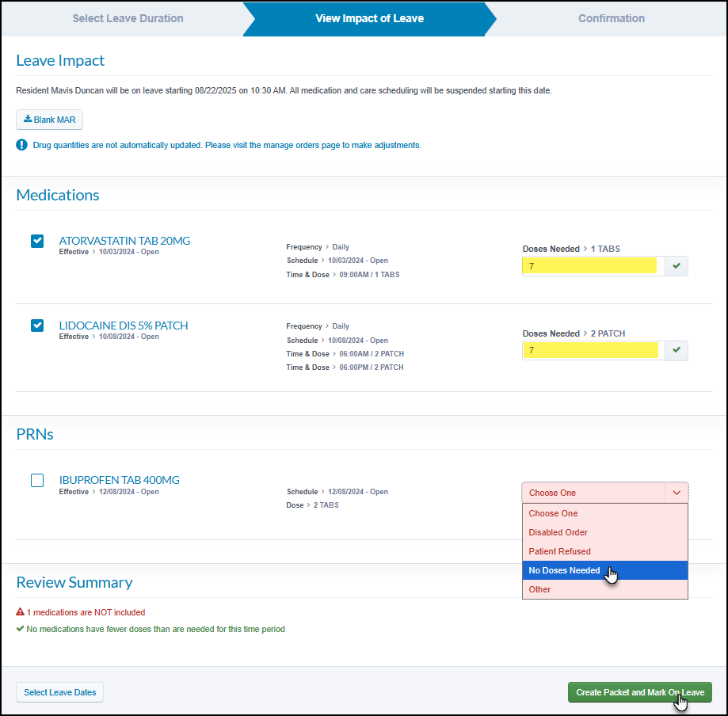Click the '09:00AM / 1 TABS' time and dose
This screenshot has height=716, width=728.
coord(370,275)
